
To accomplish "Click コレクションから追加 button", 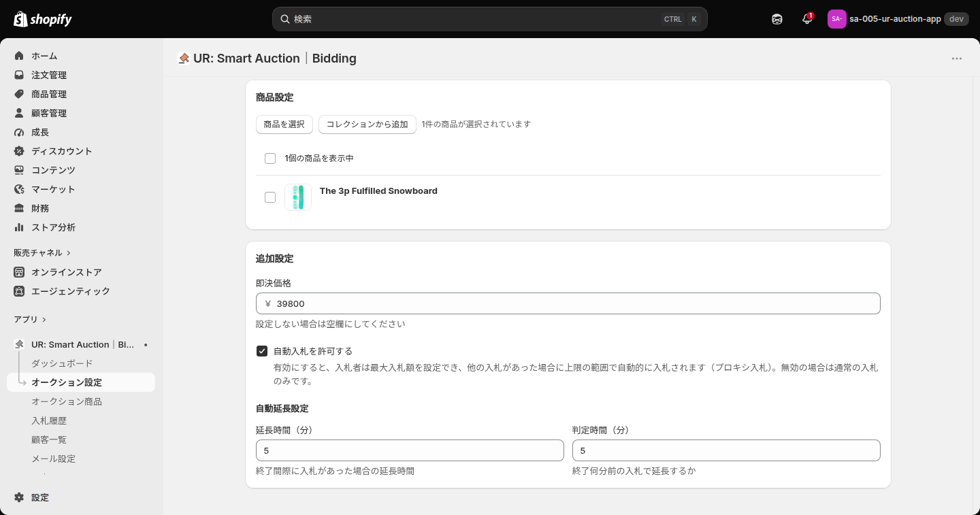I will [367, 124].
